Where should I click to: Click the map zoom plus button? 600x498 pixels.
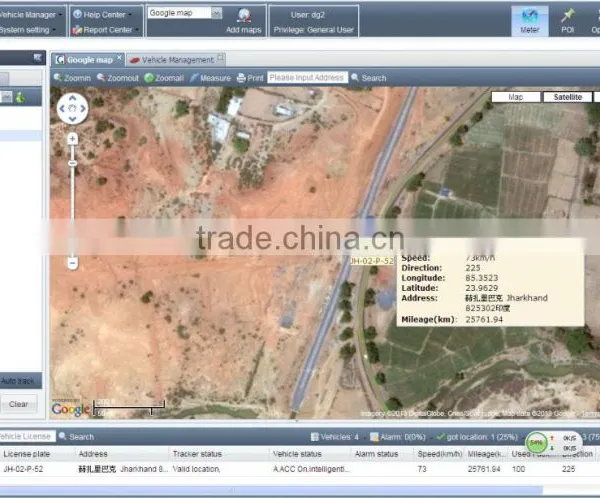(72, 139)
